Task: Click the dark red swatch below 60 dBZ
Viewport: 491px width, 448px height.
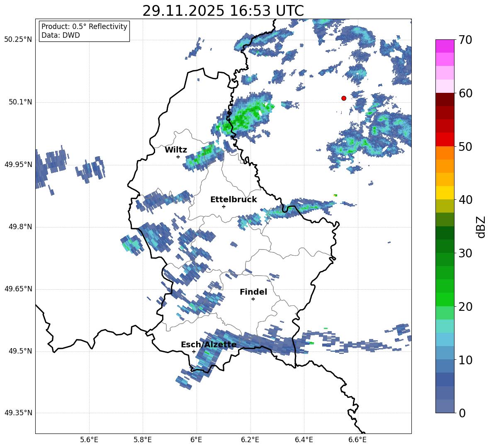Action: coord(445,99)
